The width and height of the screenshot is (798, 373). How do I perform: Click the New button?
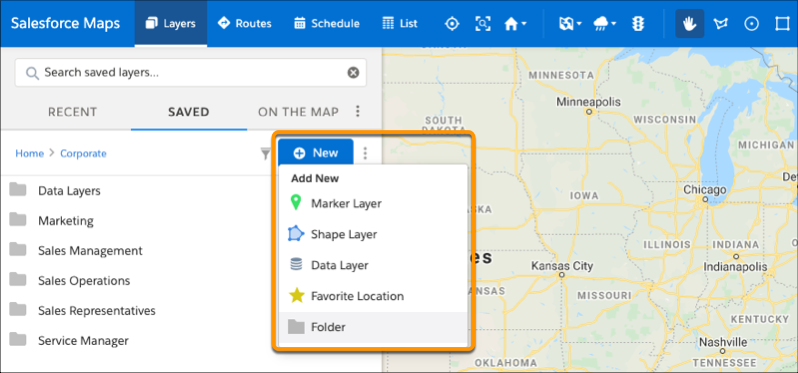316,153
